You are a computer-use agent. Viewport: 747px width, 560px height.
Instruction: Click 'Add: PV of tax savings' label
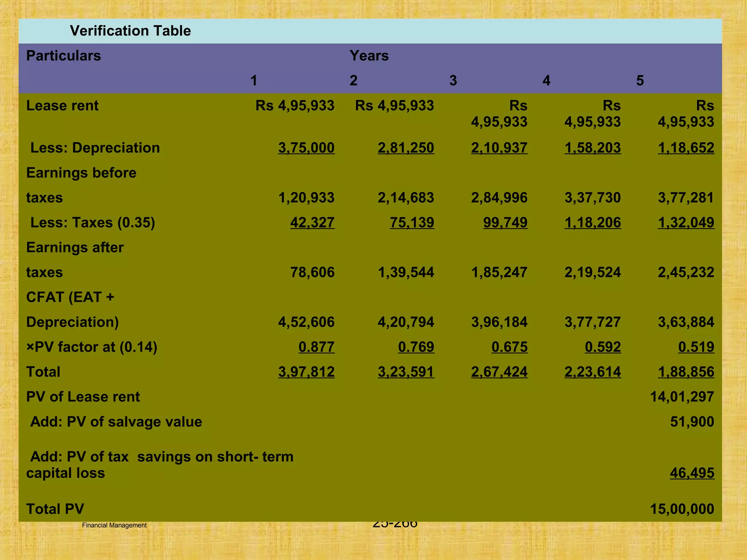pyautogui.click(x=160, y=465)
